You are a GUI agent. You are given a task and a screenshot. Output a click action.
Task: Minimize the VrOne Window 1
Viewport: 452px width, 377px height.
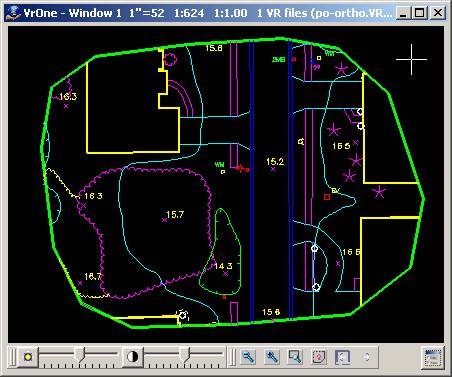pos(403,13)
